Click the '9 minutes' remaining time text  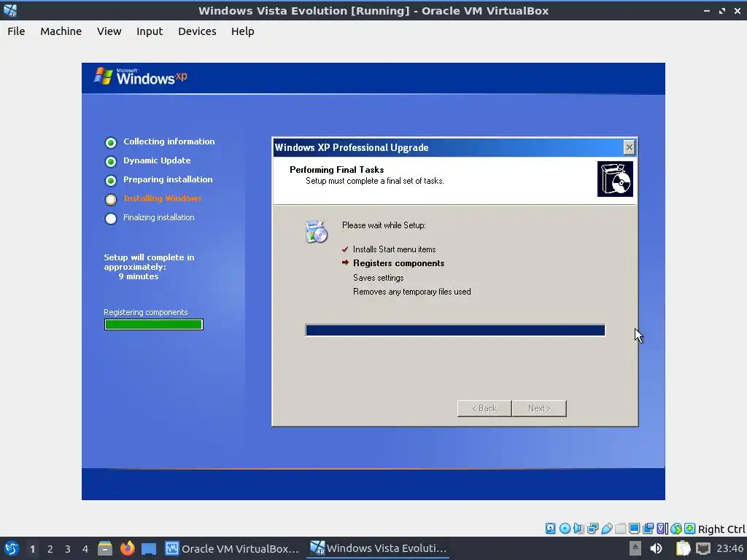[x=139, y=276]
